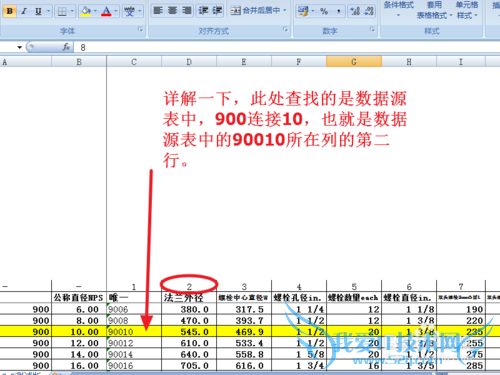This screenshot has height=375, width=500.
Task: Open the Alignment (对齐方式) dialog launcher
Action: 285,29
